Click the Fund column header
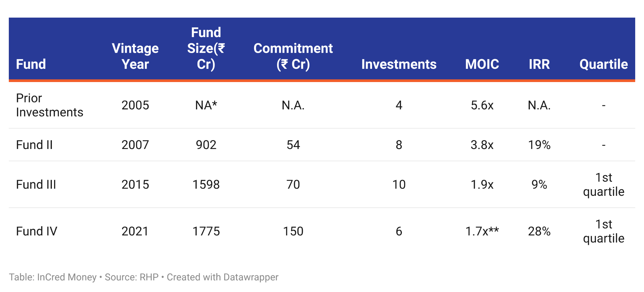Viewport: 644px width, 292px height. pos(31,64)
